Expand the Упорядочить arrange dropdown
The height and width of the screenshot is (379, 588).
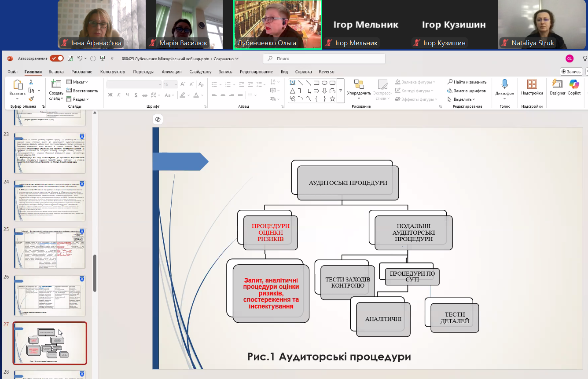(x=359, y=93)
